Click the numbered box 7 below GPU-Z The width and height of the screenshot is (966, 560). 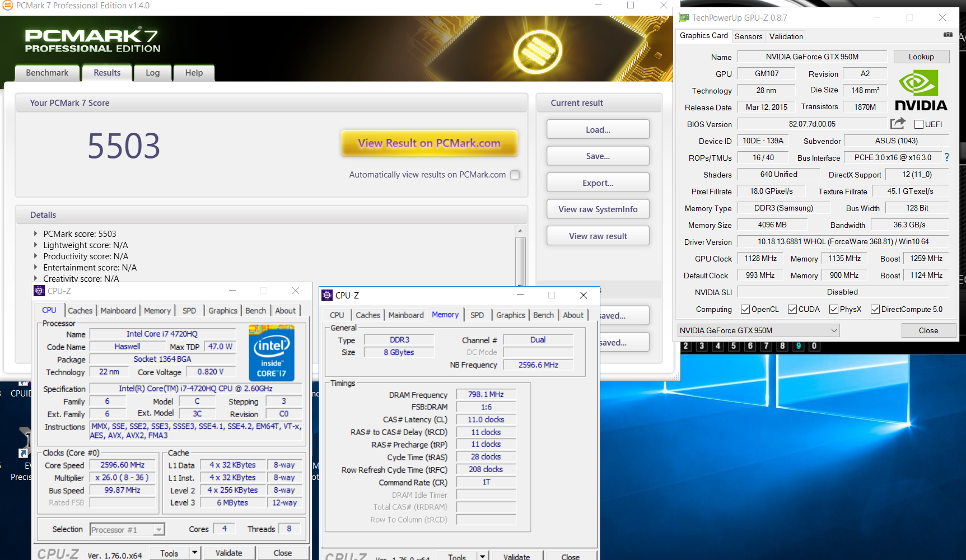tap(766, 346)
